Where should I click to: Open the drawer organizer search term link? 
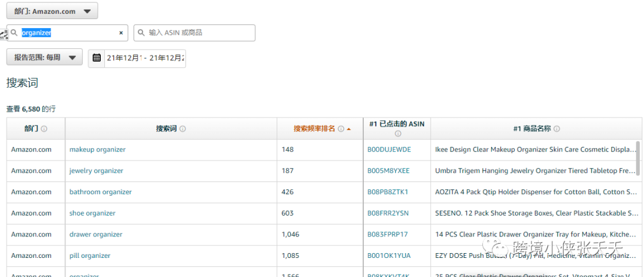click(x=95, y=235)
